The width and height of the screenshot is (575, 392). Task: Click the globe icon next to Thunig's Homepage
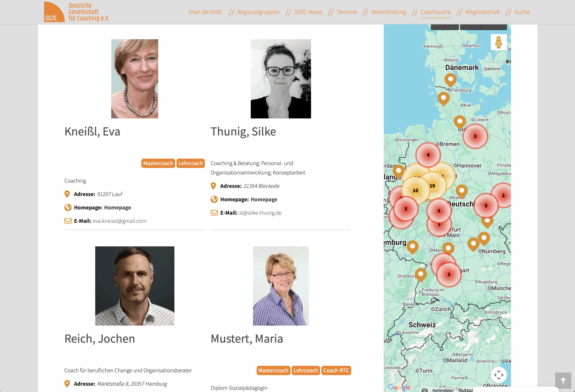(x=213, y=199)
